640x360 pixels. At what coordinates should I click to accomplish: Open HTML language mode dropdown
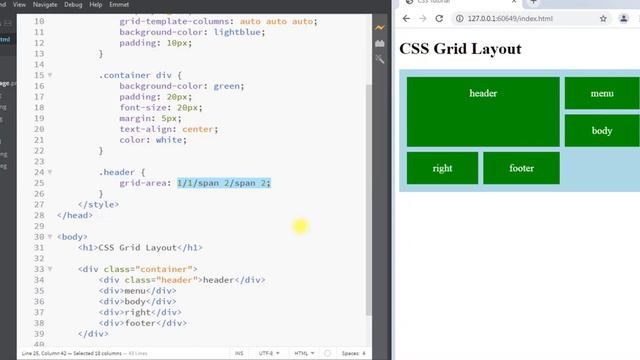[x=304, y=353]
